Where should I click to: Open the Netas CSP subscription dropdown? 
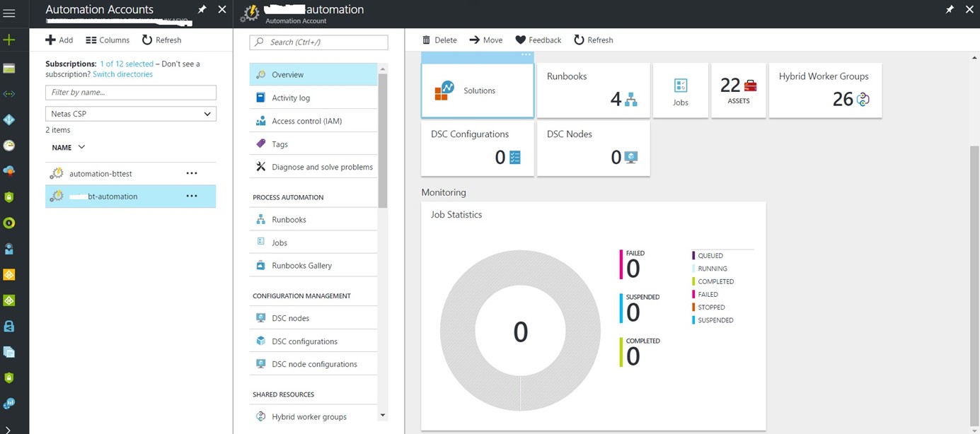131,114
